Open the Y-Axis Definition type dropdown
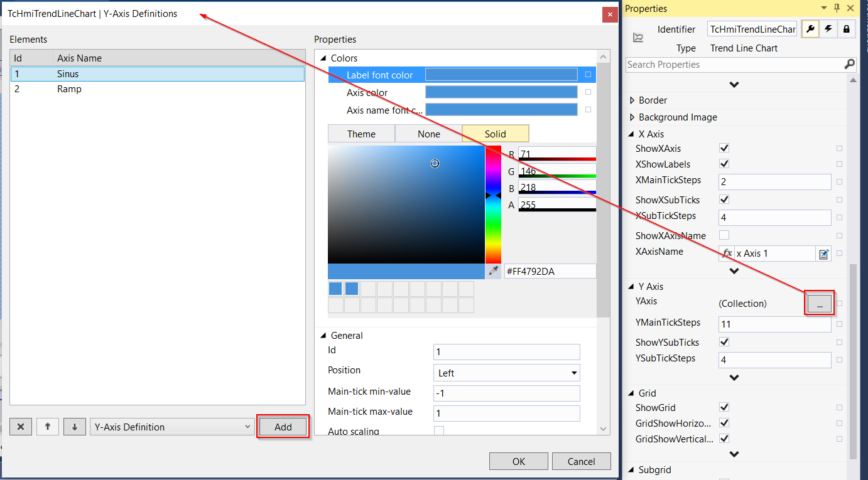Screen dimensions: 868x480 tap(172, 427)
